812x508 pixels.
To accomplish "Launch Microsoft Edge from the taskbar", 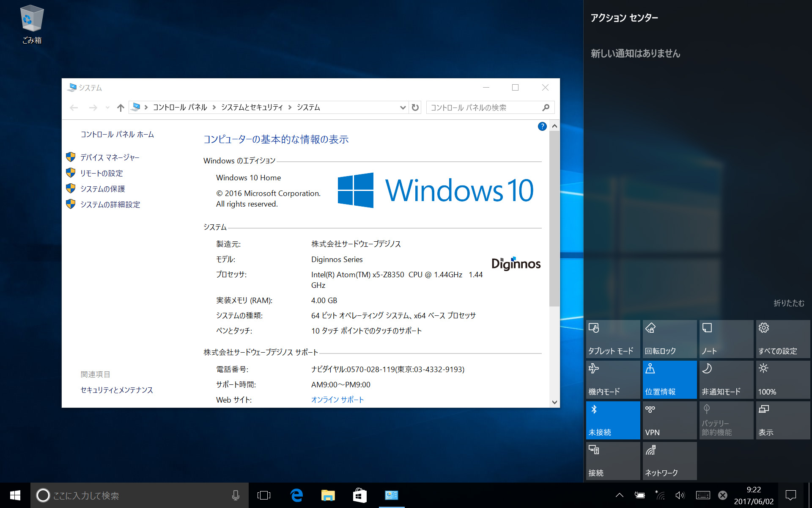I will coord(296,495).
